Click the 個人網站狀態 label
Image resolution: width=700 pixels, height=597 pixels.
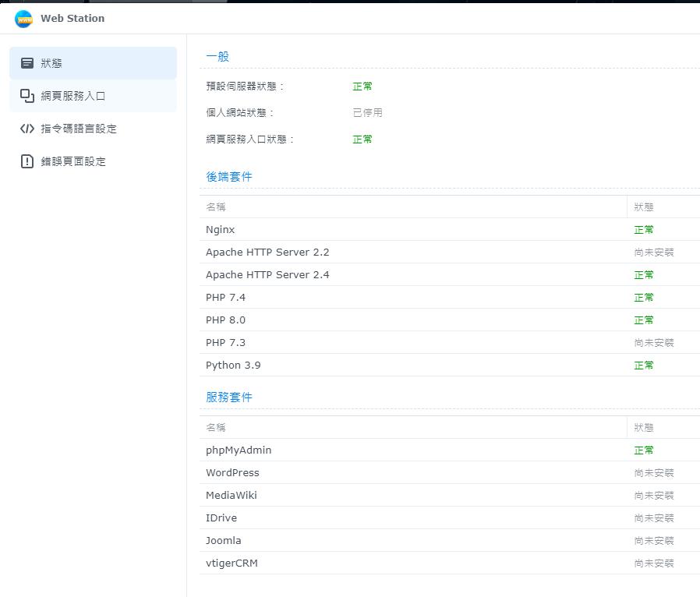(x=240, y=113)
